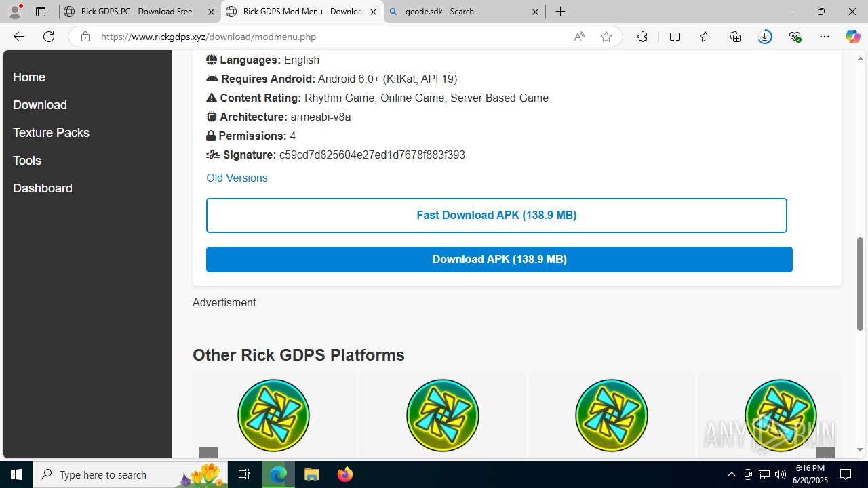Open Tools in sidebar menu
This screenshot has height=488, width=868.
[27, 161]
